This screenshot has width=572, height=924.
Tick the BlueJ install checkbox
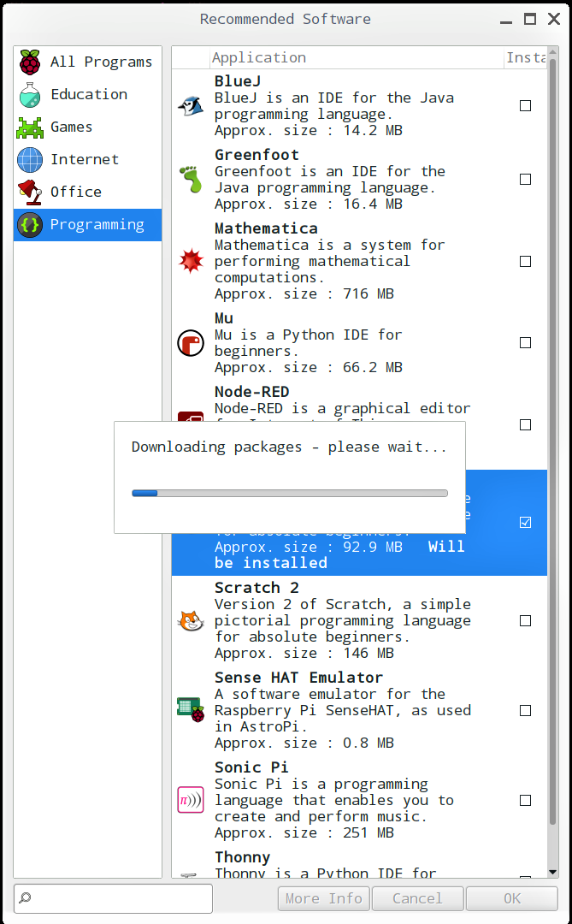[x=526, y=106]
